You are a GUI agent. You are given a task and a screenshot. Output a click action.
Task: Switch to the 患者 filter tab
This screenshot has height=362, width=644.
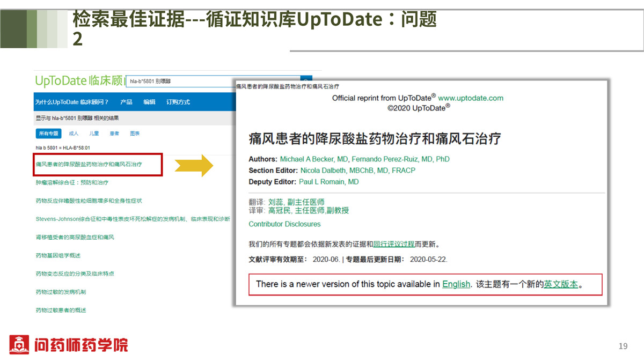point(114,134)
